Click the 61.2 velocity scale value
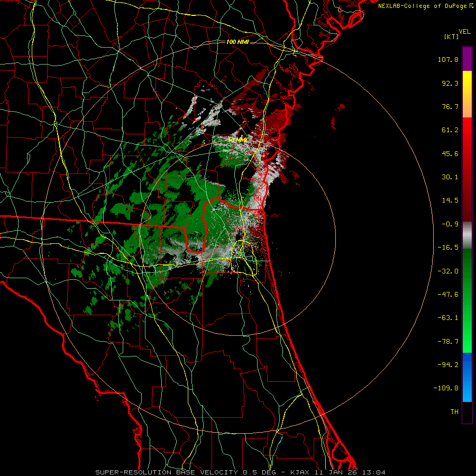 (450, 130)
